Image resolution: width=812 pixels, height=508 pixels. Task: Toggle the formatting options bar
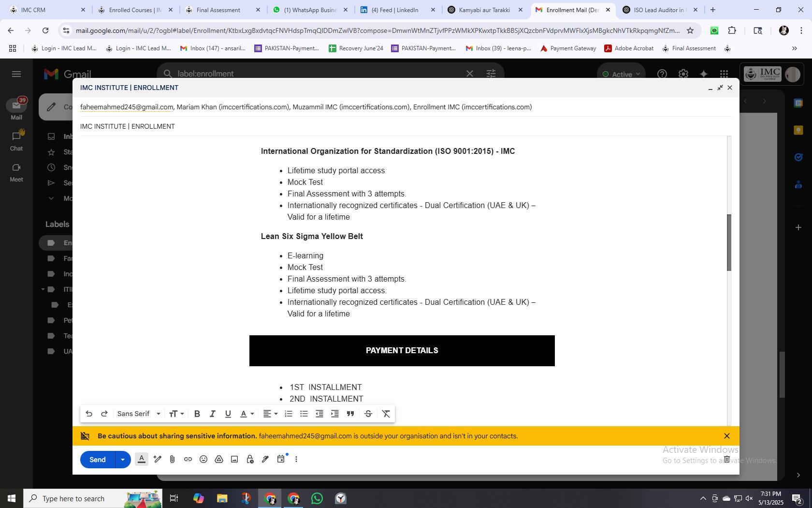click(x=142, y=459)
